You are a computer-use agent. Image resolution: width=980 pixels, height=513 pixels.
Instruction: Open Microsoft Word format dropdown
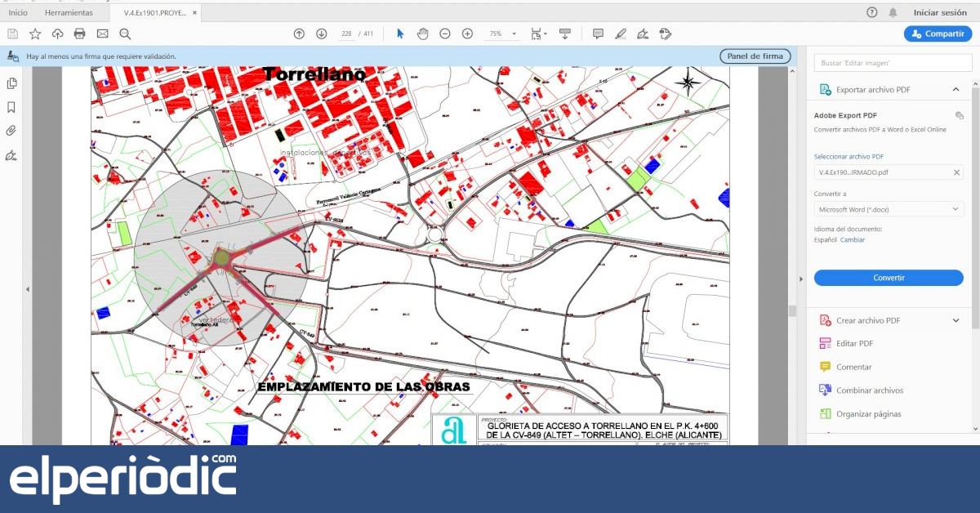coord(889,209)
